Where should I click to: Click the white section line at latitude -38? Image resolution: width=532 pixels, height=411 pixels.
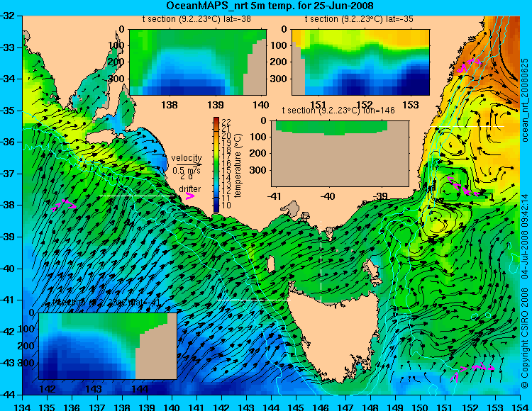[136, 196]
